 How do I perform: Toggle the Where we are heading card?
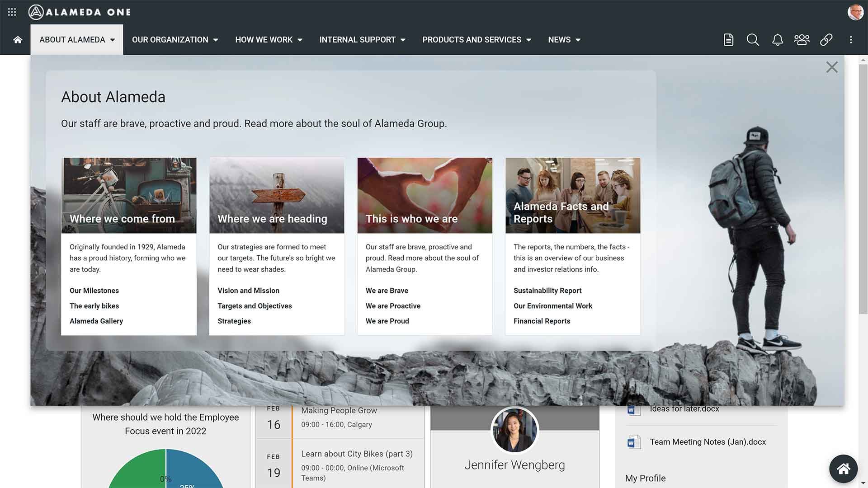[x=276, y=195]
